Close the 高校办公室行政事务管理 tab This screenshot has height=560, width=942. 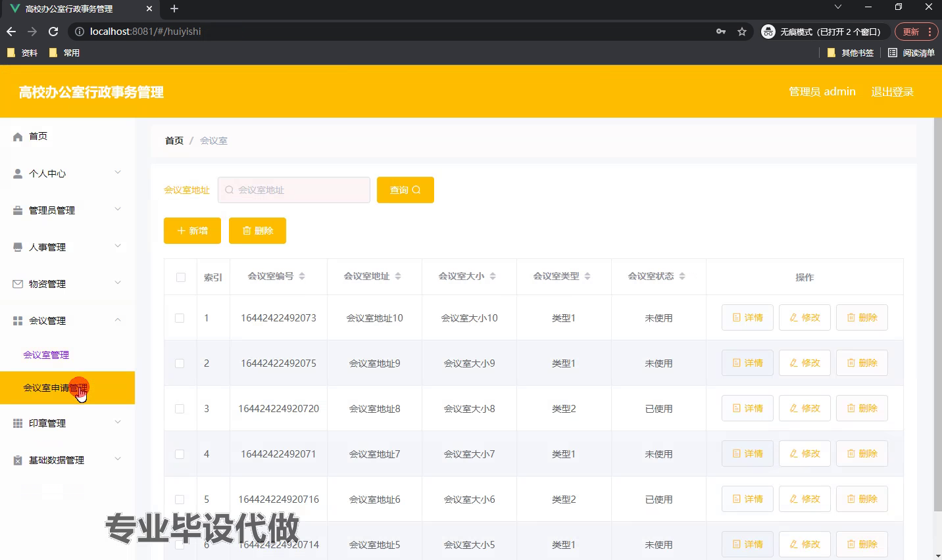coord(149,9)
